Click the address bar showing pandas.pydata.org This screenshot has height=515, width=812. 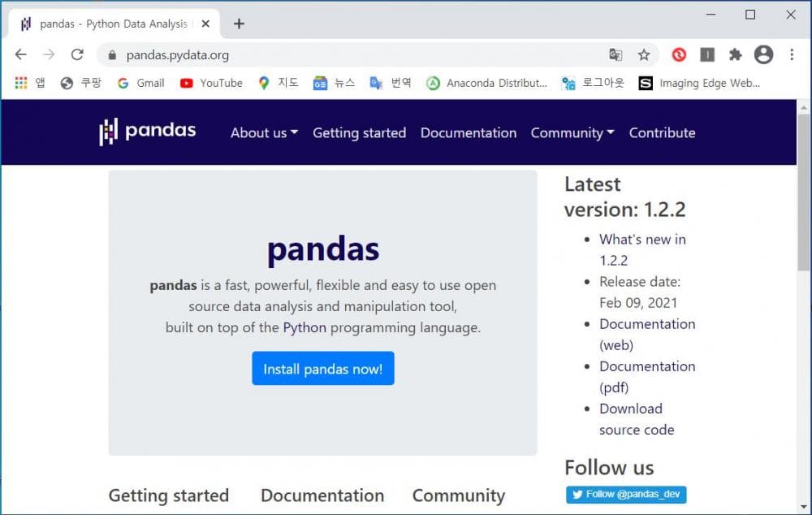pos(357,54)
